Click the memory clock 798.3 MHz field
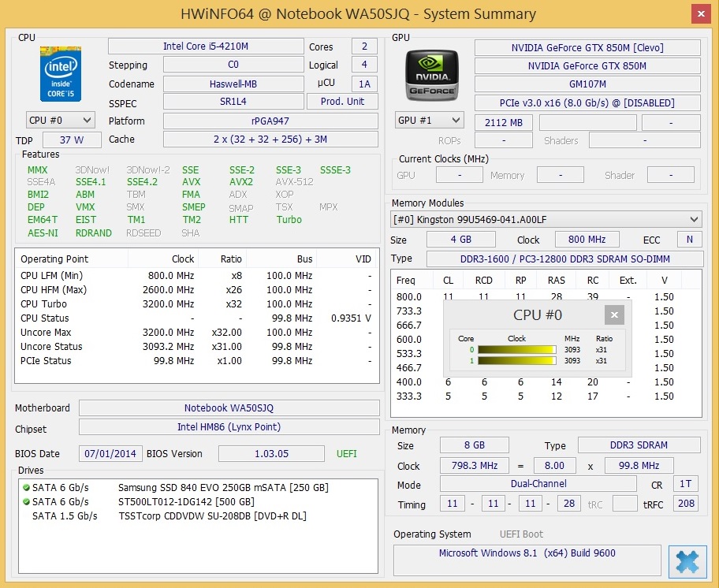This screenshot has width=719, height=588. click(474, 466)
